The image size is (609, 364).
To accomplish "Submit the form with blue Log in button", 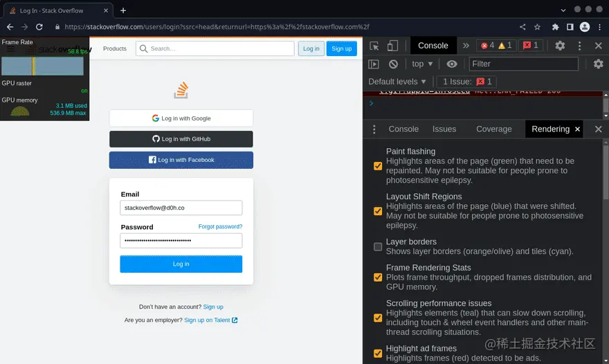I will tap(181, 264).
